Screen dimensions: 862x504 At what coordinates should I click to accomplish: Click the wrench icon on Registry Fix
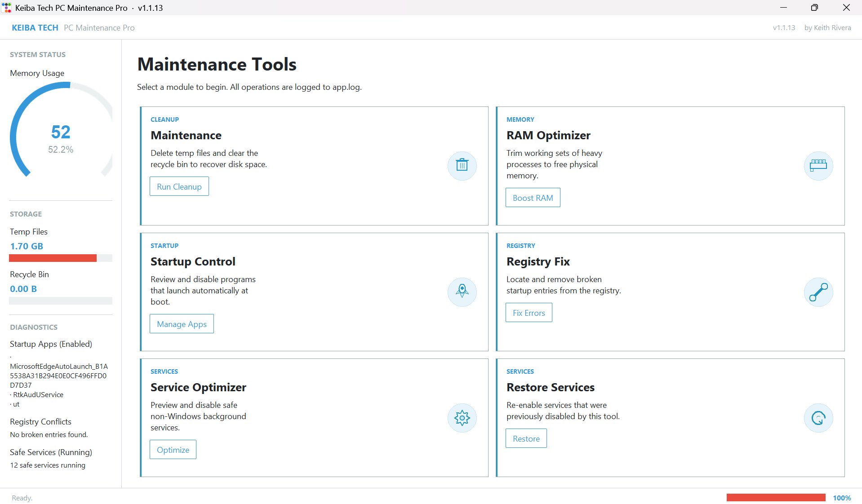point(818,292)
